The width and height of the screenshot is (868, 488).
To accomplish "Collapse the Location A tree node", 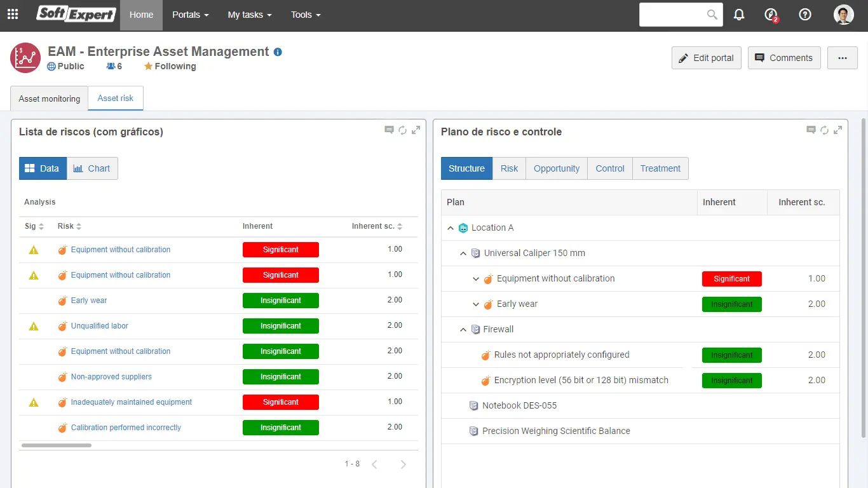I will [451, 227].
